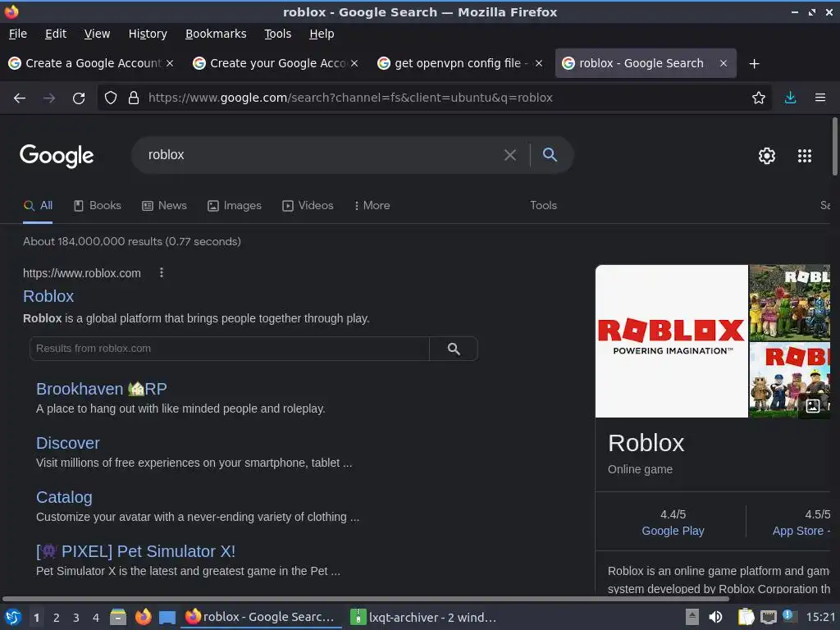Open the Google Play rating link
This screenshot has width=840, height=630.
pyautogui.click(x=673, y=531)
